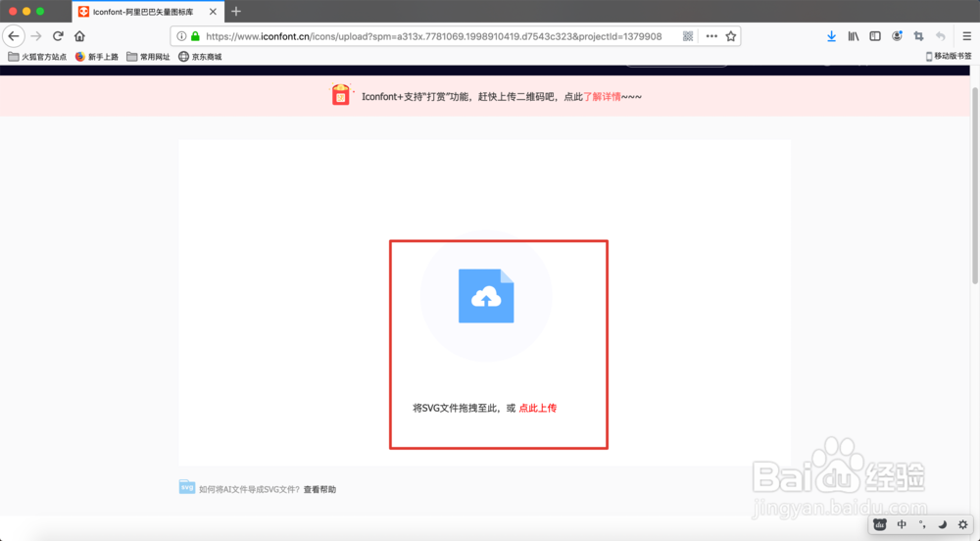The height and width of the screenshot is (541, 980).
Task: Open the hamburger application menu
Action: click(x=966, y=36)
